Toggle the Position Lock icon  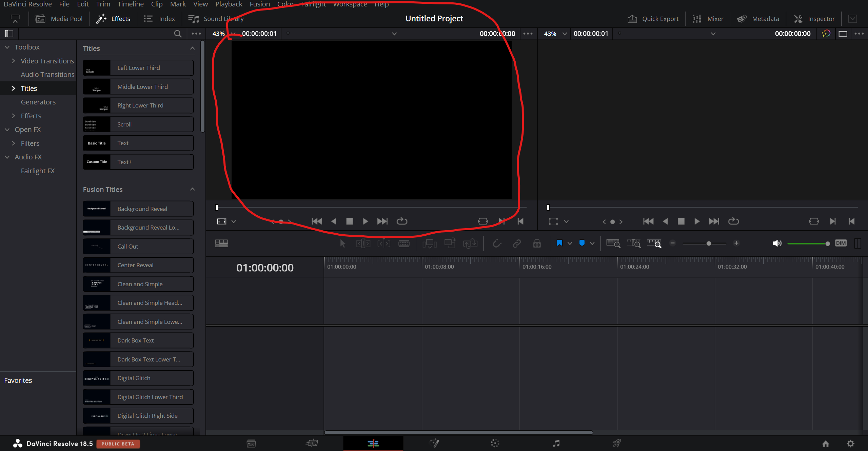pos(537,243)
